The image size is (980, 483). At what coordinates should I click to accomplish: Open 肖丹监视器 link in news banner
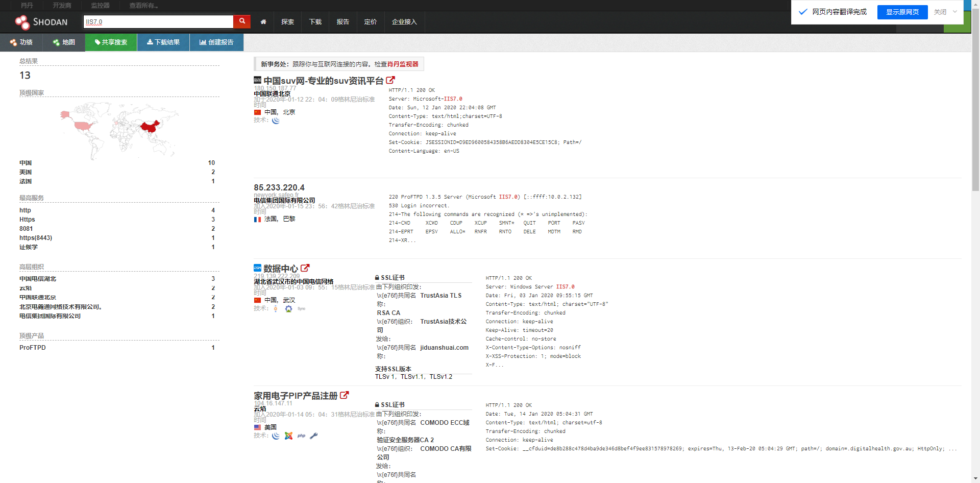(403, 64)
